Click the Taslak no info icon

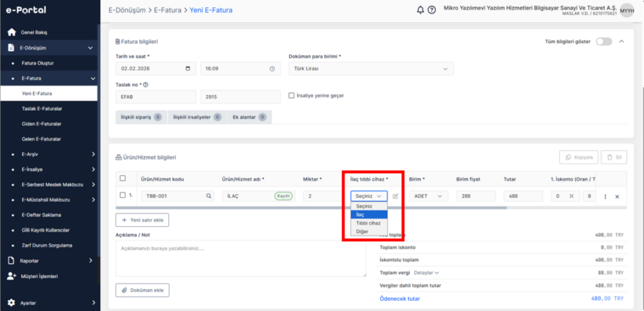[146, 85]
